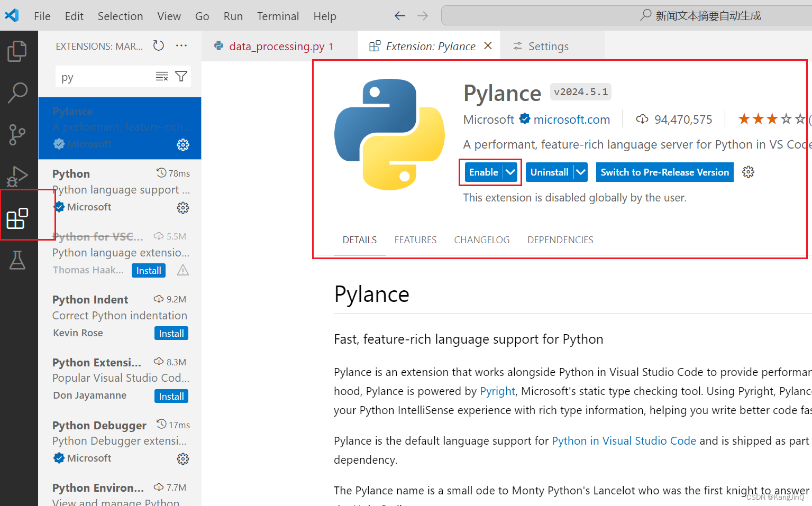Open the Testing flask icon view
This screenshot has height=506, width=812.
(x=17, y=260)
